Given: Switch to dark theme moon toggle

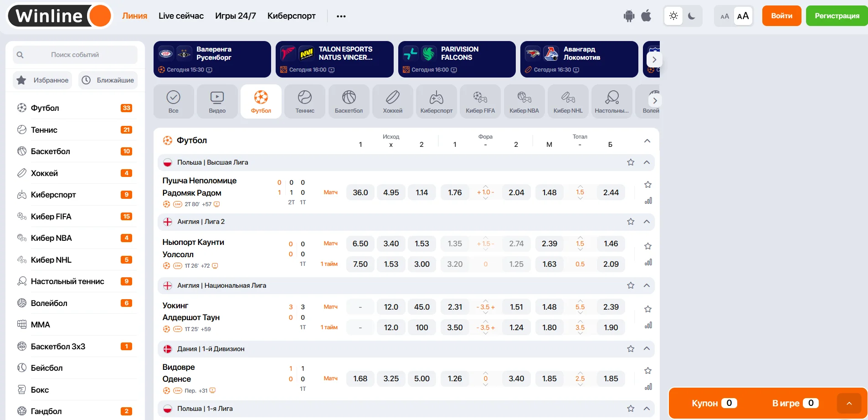Looking at the screenshot, I should pos(692,16).
